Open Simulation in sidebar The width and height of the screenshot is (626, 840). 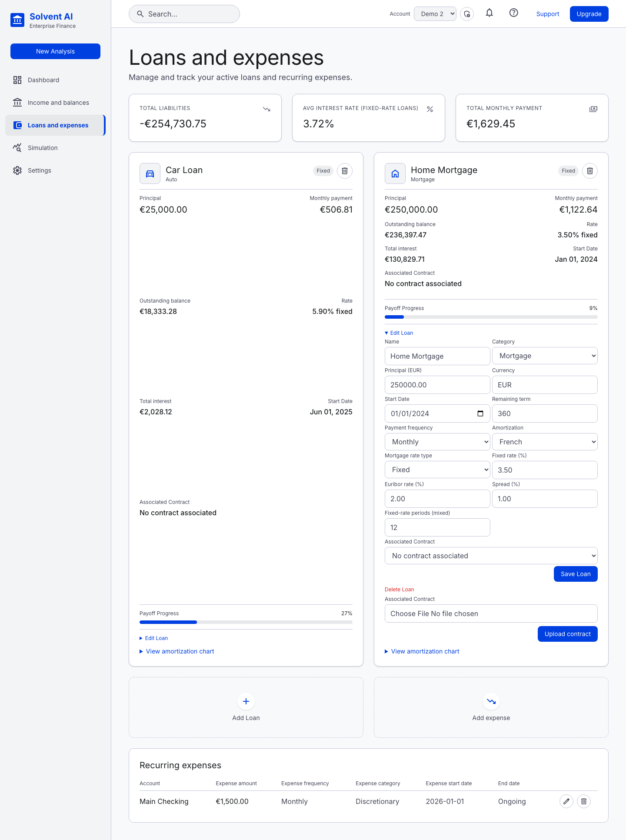tap(55, 148)
